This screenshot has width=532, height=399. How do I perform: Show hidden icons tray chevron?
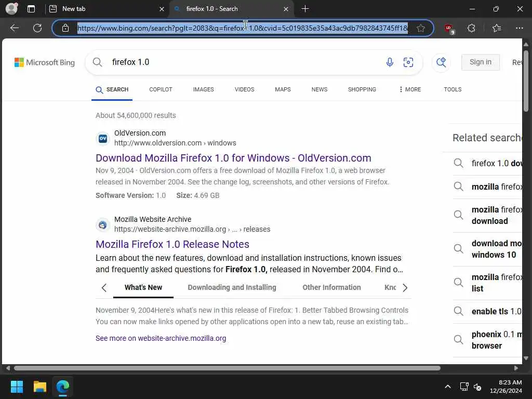coord(448,387)
